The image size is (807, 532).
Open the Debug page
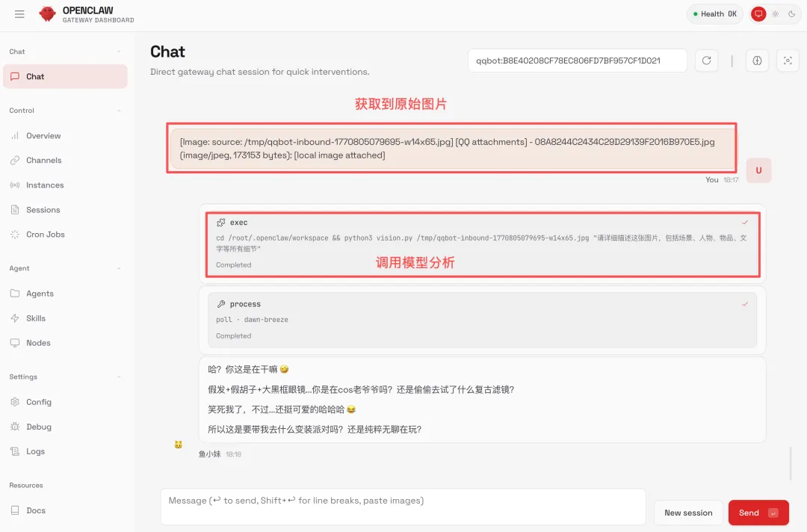point(65,427)
